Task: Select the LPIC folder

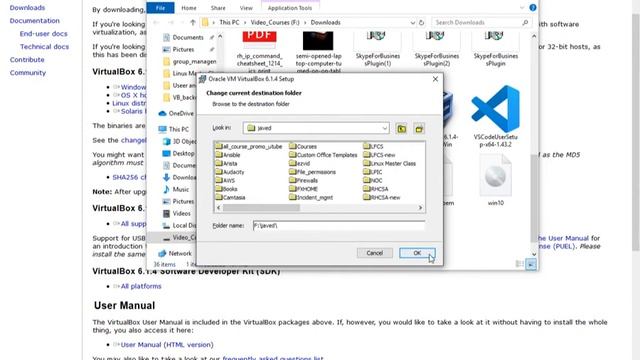Action: point(373,172)
